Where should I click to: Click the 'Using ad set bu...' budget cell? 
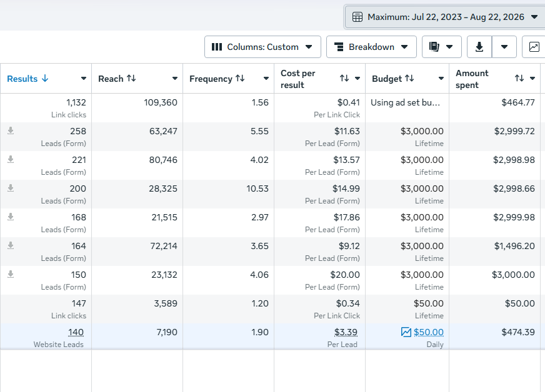pyautogui.click(x=407, y=108)
